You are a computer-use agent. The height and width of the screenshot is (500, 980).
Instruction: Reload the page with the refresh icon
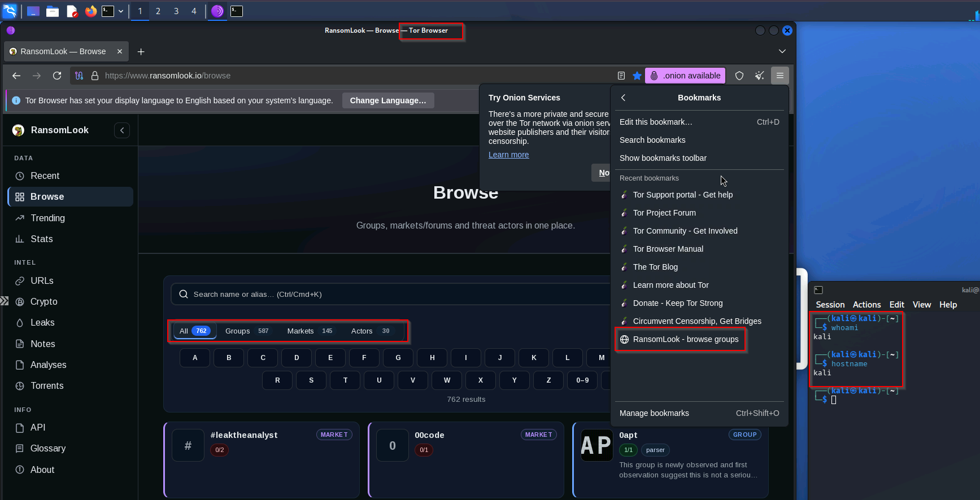tap(57, 76)
